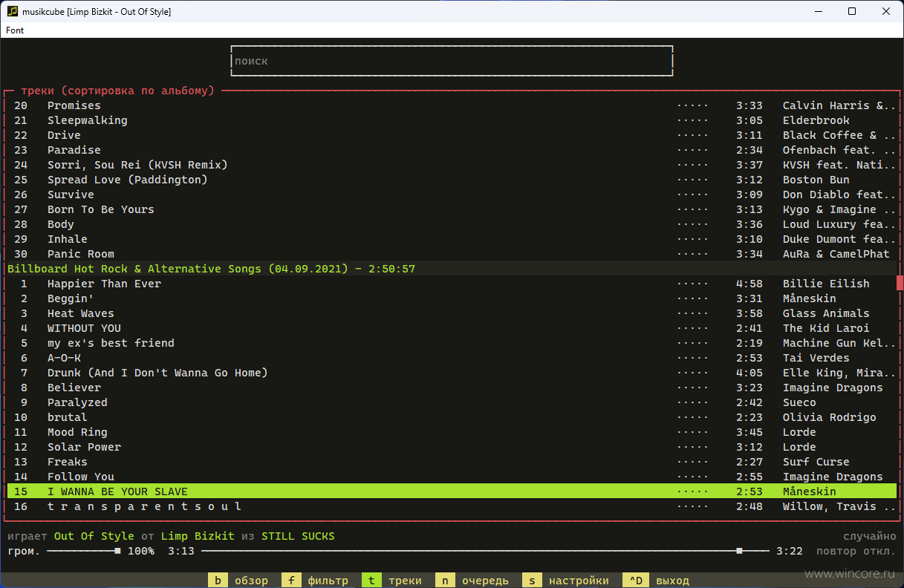This screenshot has height=588, width=904.
Task: Select track Heat Waves
Action: [x=452, y=313]
